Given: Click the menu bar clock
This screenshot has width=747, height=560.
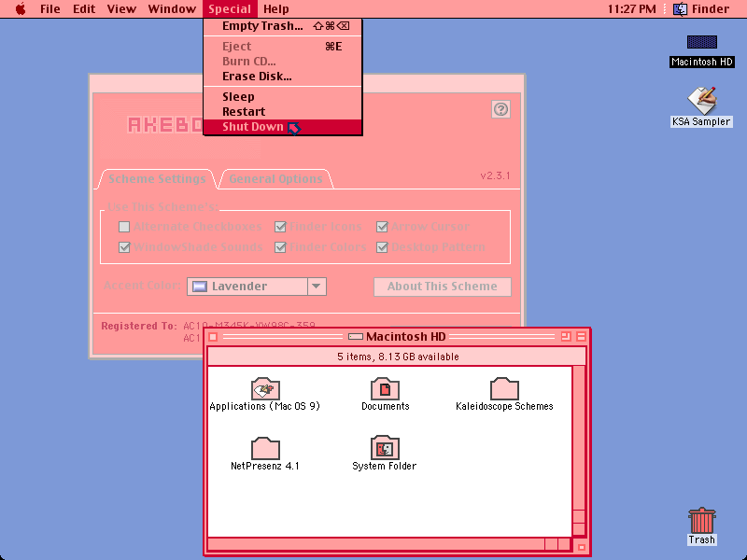Looking at the screenshot, I should 632,8.
